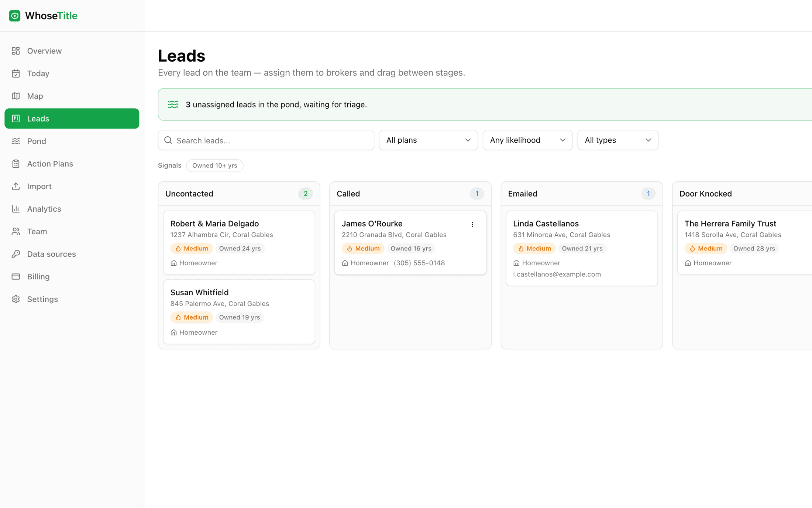Click Owned 19 yrs tag
The width and height of the screenshot is (812, 508).
click(x=240, y=317)
